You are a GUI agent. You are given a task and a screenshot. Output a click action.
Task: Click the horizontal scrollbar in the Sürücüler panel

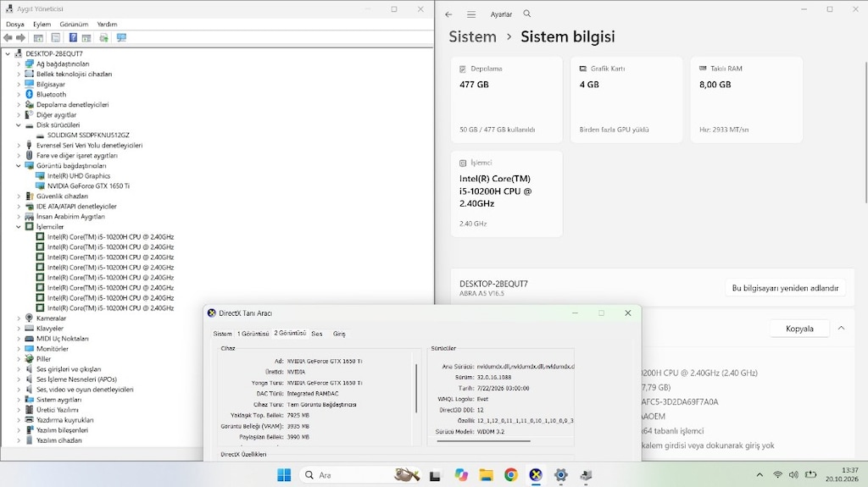(483, 441)
